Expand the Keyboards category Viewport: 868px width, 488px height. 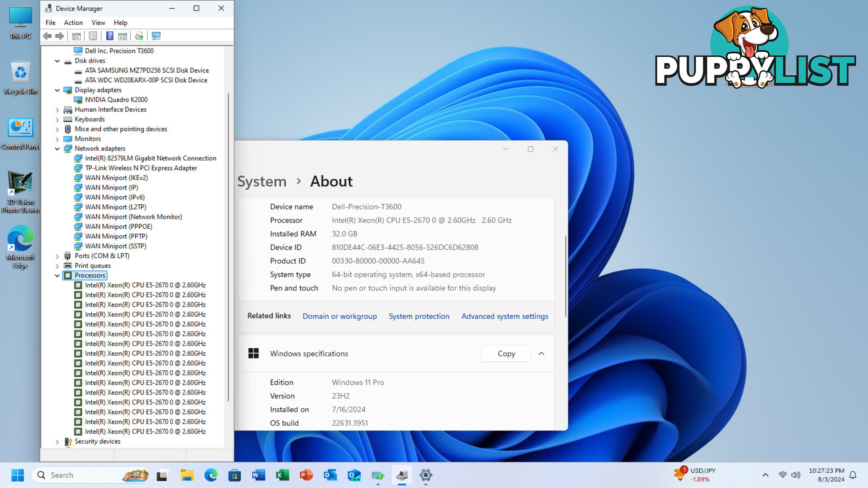57,120
